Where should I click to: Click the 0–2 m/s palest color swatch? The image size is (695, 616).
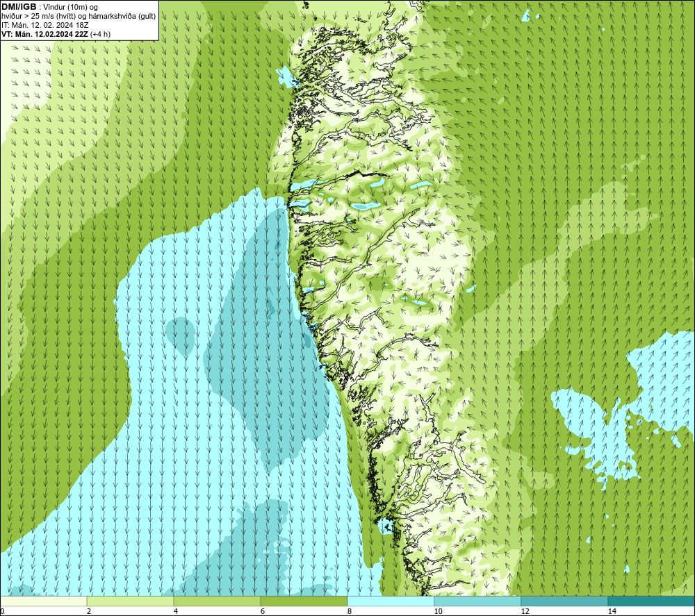pyautogui.click(x=43, y=601)
